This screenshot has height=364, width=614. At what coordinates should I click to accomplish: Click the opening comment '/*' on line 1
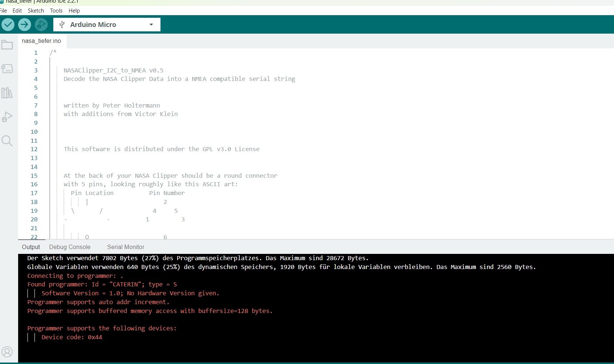(53, 52)
